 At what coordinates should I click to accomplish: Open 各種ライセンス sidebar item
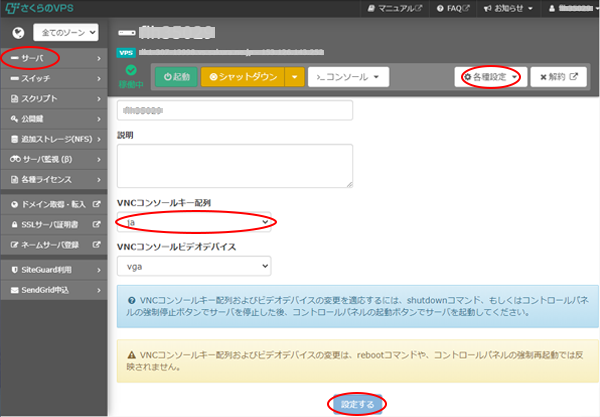(x=54, y=179)
